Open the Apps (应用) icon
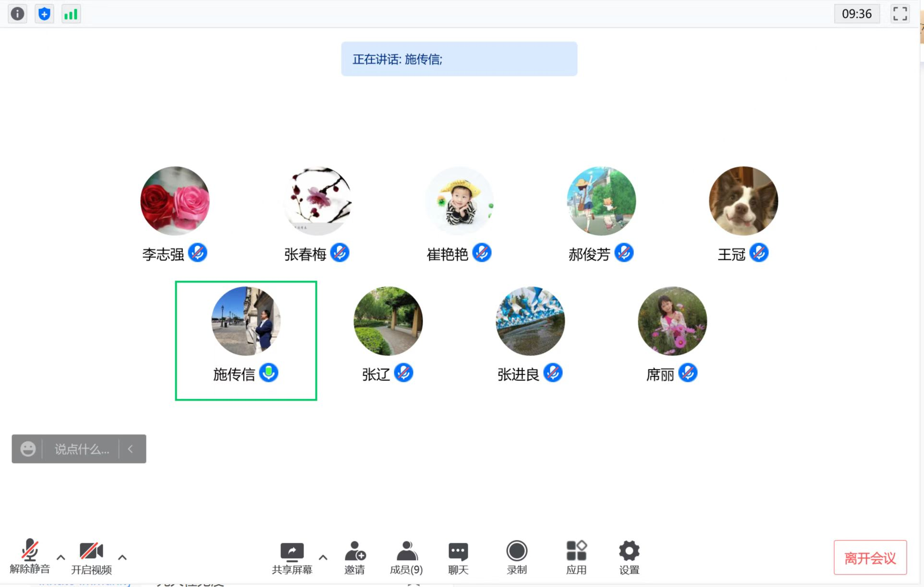 click(576, 558)
